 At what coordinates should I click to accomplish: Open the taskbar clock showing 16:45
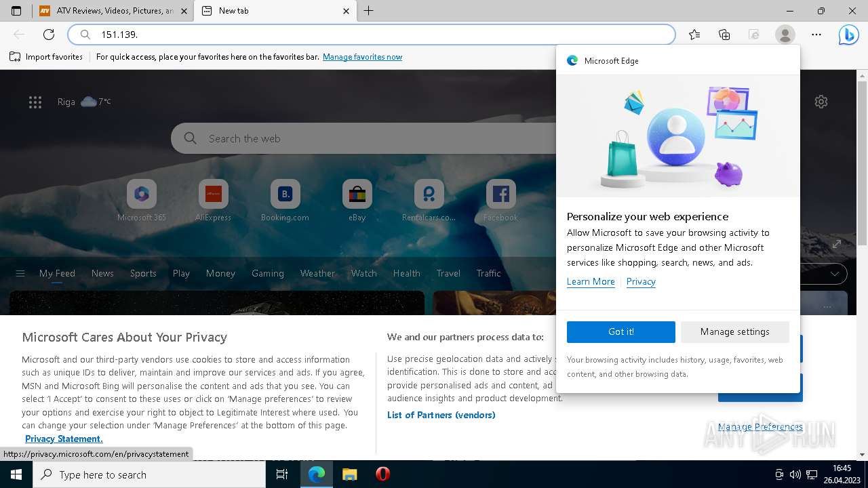[x=842, y=474]
